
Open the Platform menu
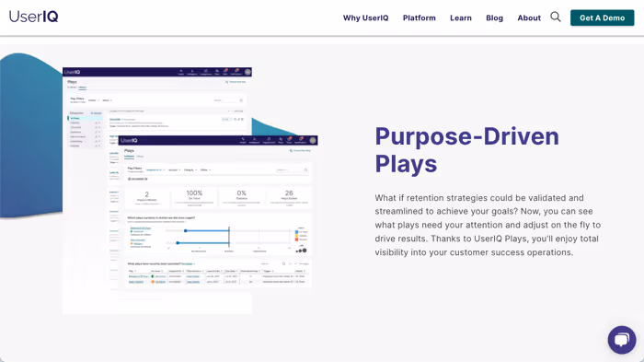coord(419,18)
